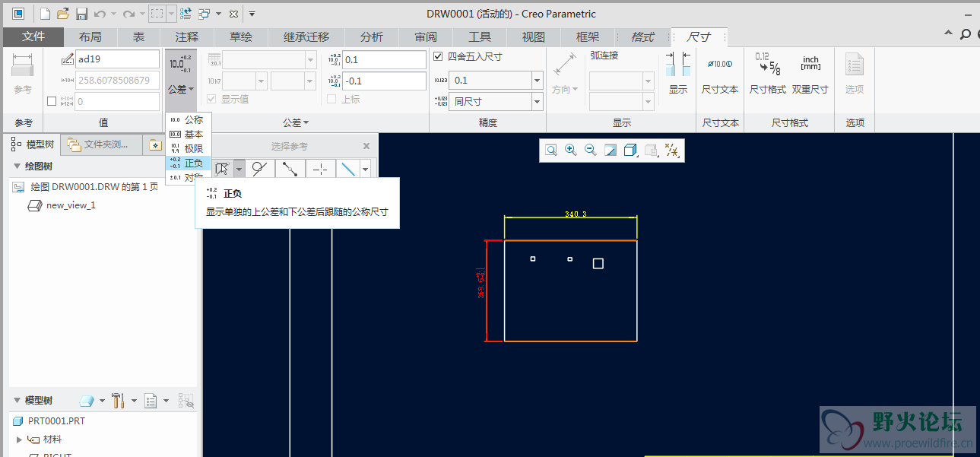The image size is (980, 457).
Task: Open the 文件 menu
Action: 33,36
